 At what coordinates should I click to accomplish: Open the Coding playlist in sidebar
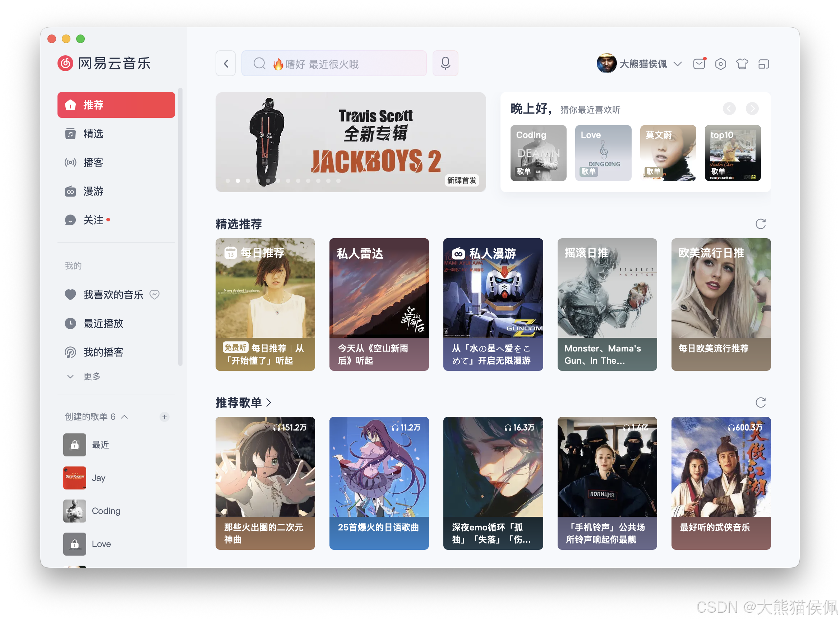pos(116,511)
